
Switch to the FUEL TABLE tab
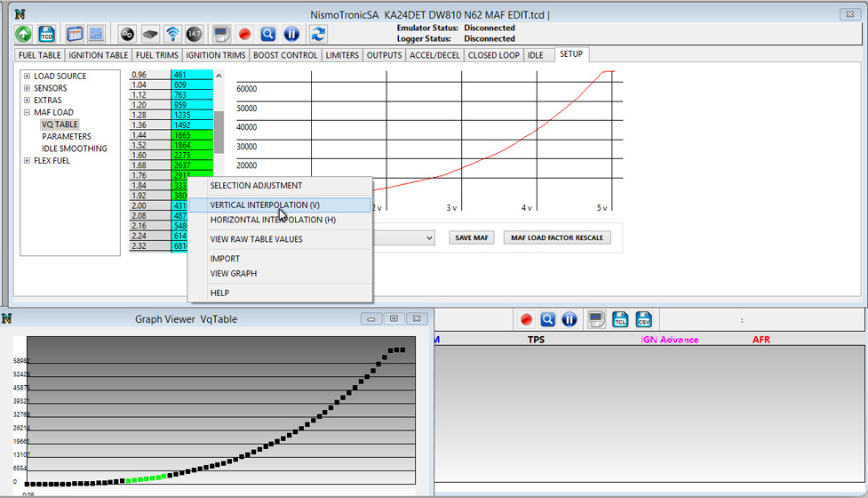pos(39,55)
